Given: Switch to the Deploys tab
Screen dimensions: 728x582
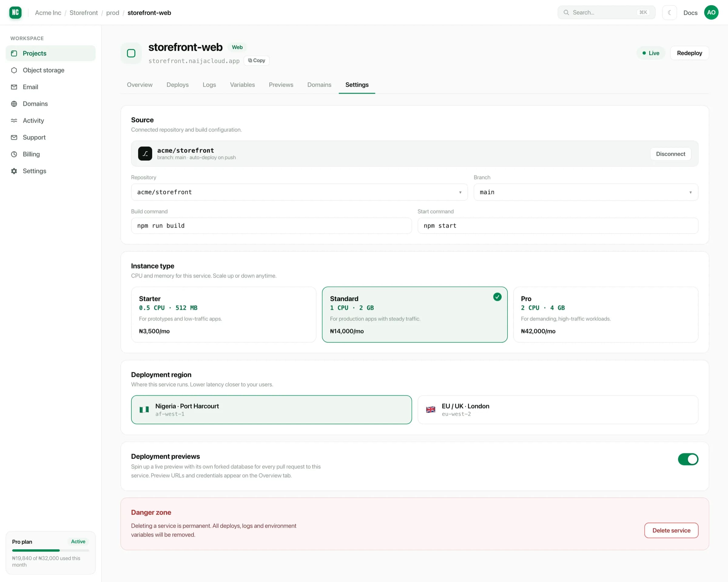Looking at the screenshot, I should point(177,85).
